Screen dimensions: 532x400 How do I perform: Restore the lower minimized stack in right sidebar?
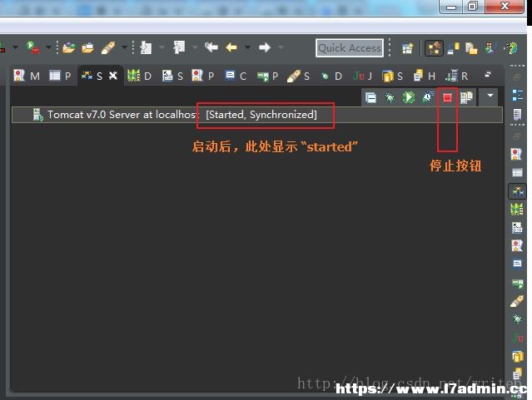click(x=517, y=136)
